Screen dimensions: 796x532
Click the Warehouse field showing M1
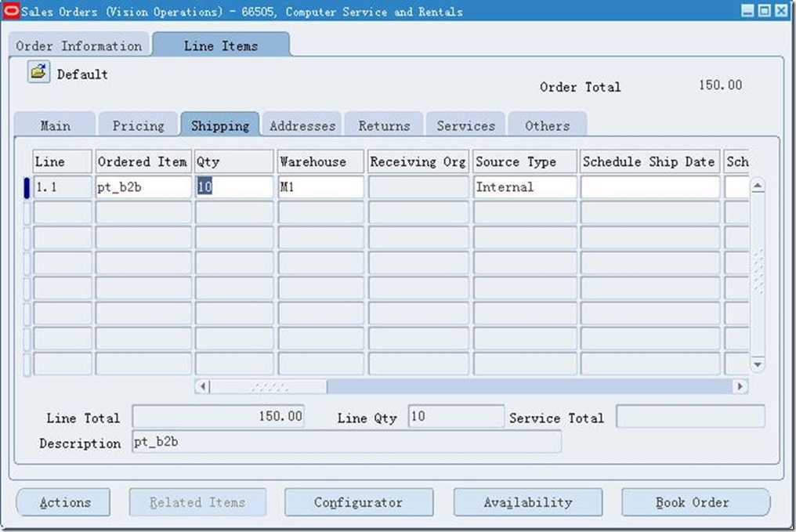(x=320, y=187)
